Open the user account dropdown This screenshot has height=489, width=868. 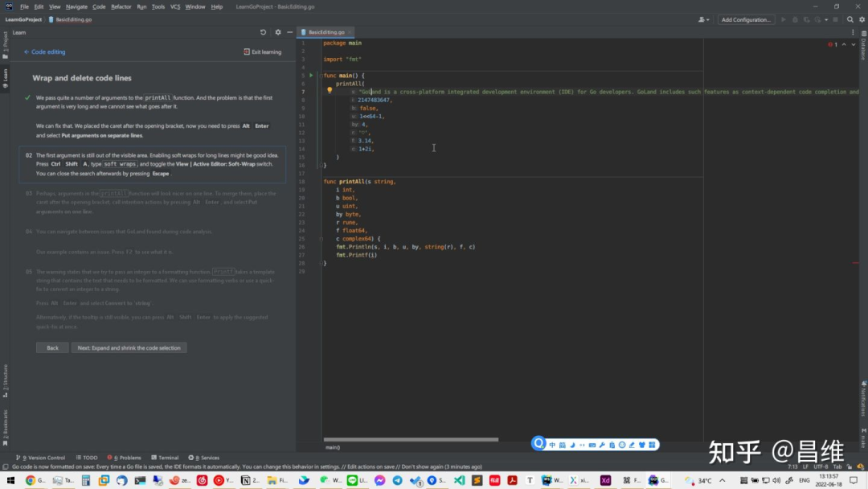(x=704, y=19)
